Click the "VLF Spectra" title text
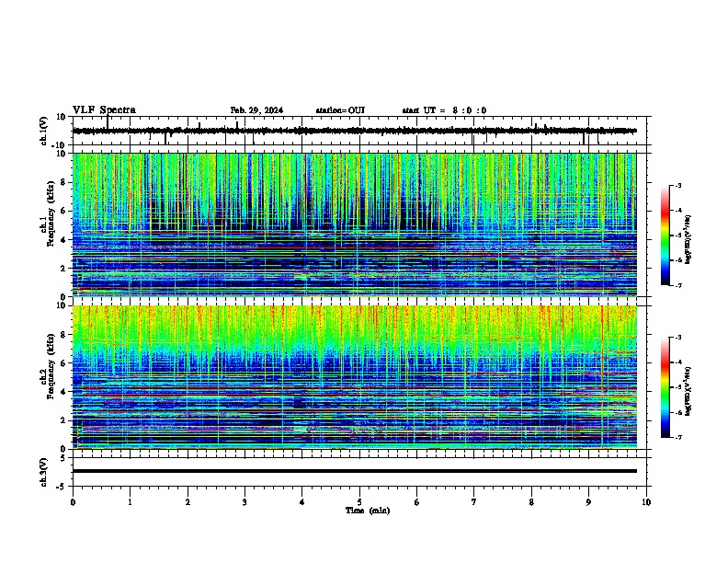The image size is (728, 563). 104,110
